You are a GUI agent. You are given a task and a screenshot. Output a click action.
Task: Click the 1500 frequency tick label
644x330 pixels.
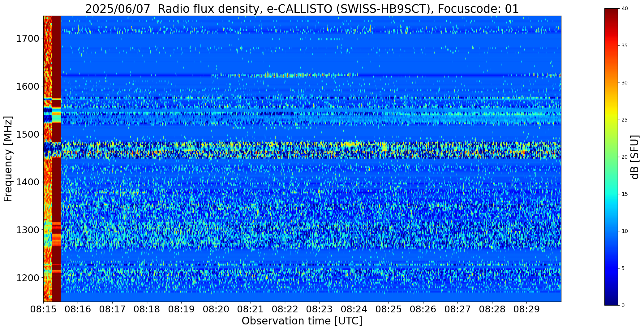pyautogui.click(x=28, y=134)
